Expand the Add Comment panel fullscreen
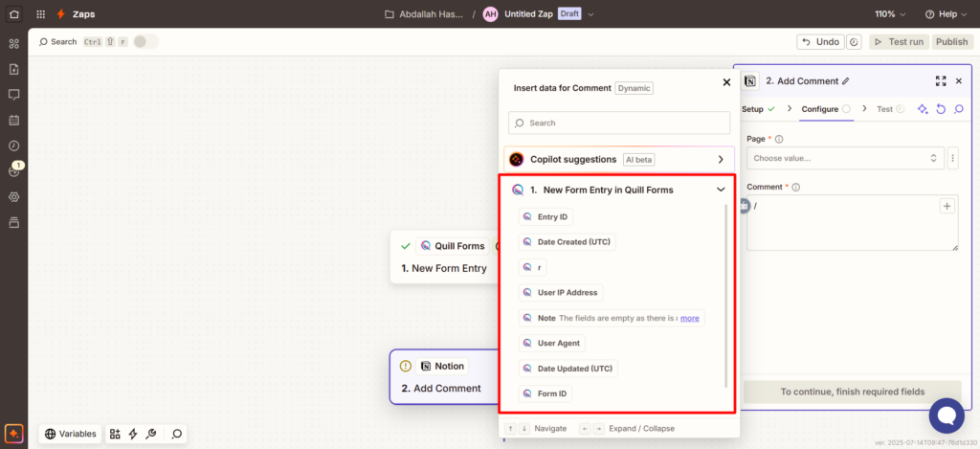The image size is (980, 449). point(941,81)
